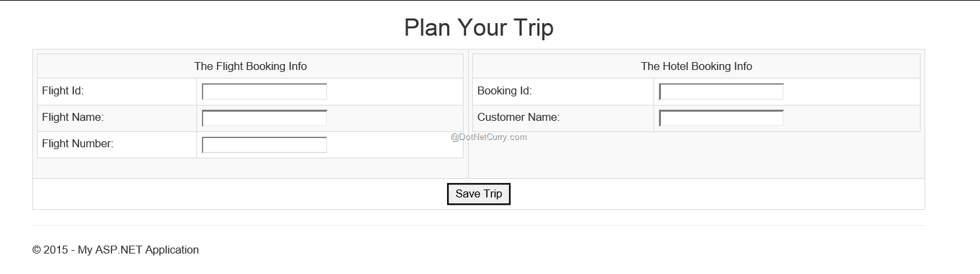This screenshot has width=980, height=274.
Task: Click empty cell right of Flight Number field
Action: (394, 145)
